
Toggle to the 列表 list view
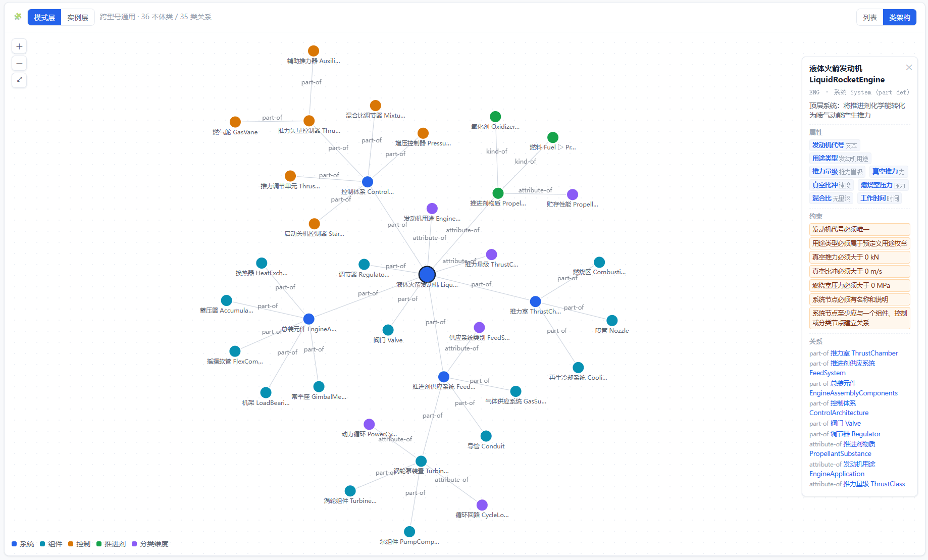[869, 17]
